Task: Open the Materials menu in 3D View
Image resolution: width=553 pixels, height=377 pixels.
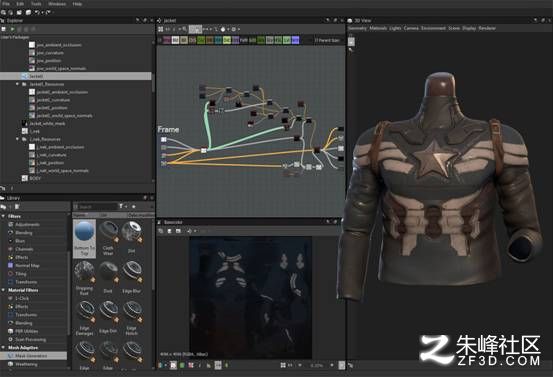Action: [378, 28]
